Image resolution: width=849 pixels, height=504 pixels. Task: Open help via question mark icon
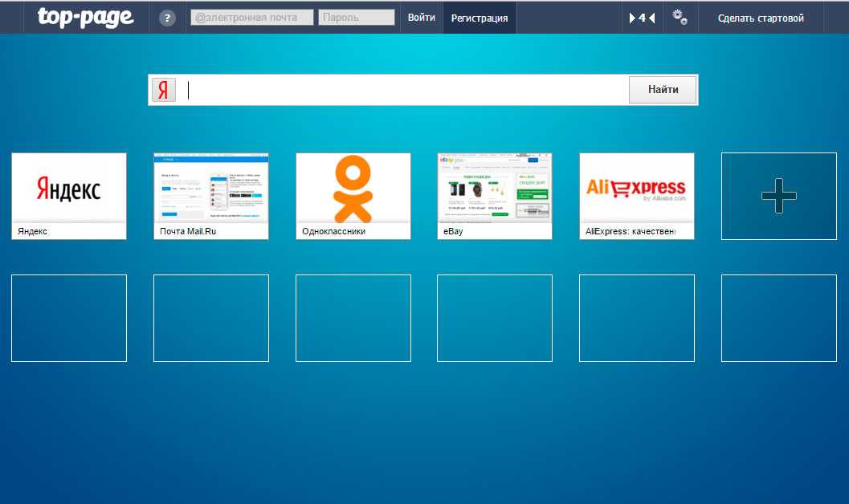(167, 18)
